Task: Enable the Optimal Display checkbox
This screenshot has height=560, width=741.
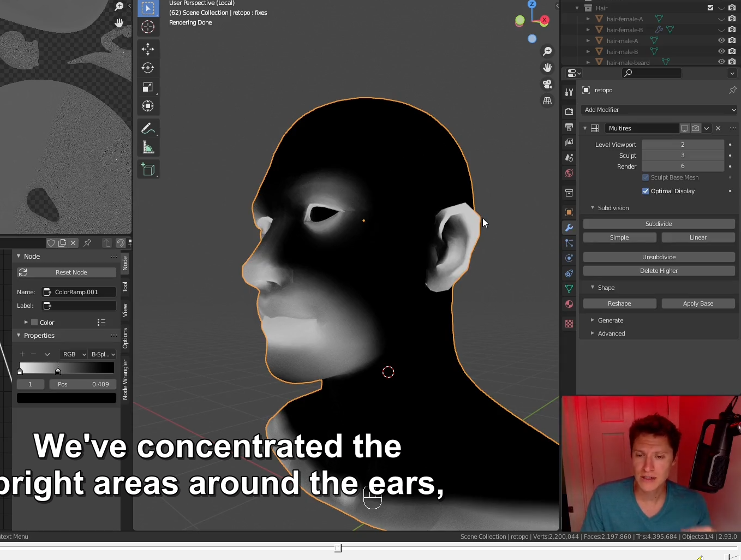Action: (646, 191)
